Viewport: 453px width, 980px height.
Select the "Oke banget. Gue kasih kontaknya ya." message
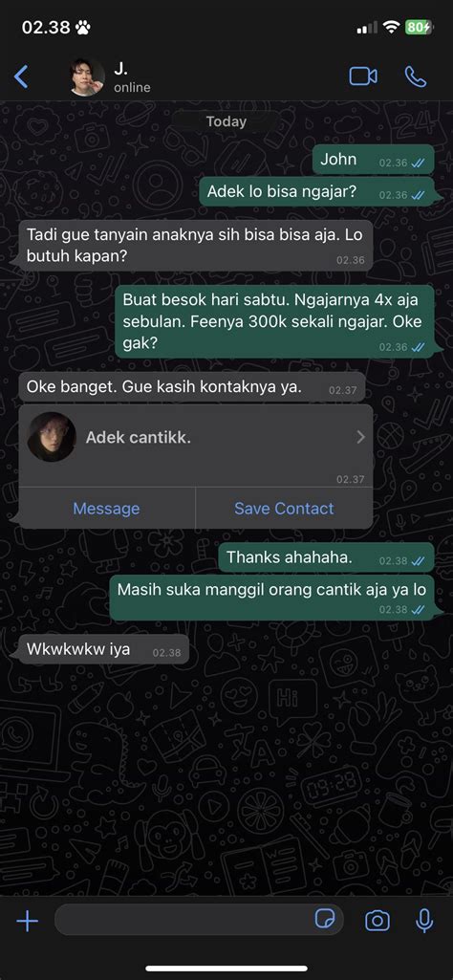[192, 387]
